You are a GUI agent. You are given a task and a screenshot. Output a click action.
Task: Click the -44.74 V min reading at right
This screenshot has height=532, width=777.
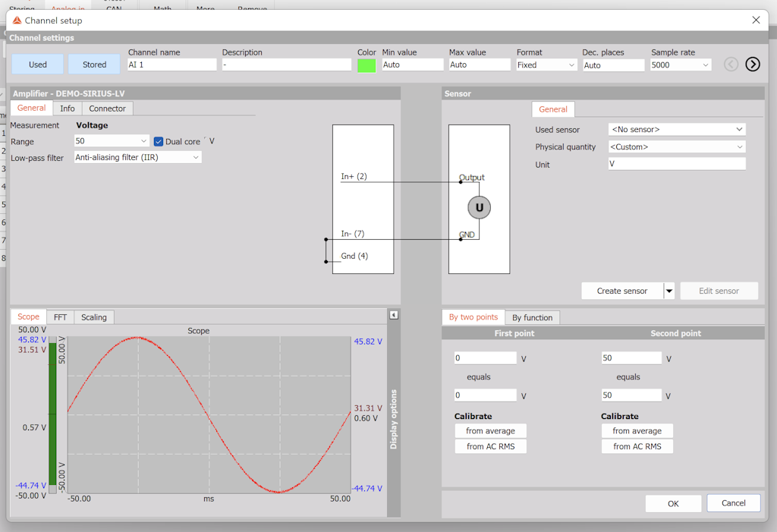click(367, 489)
